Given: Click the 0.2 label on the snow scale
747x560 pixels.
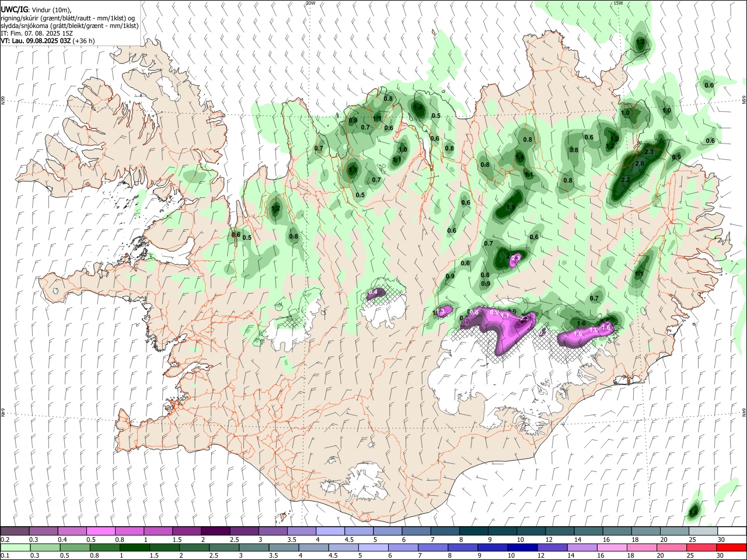Looking at the screenshot, I should (x=5, y=540).
